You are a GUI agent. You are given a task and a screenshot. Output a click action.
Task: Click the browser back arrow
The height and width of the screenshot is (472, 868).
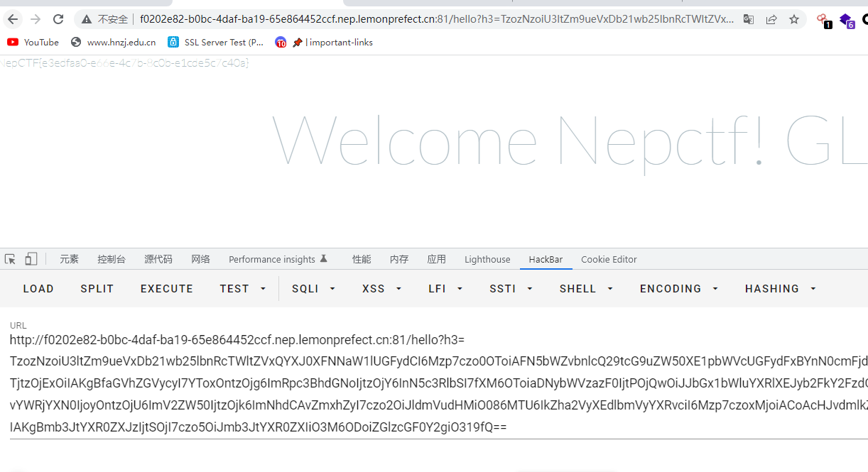[x=13, y=19]
